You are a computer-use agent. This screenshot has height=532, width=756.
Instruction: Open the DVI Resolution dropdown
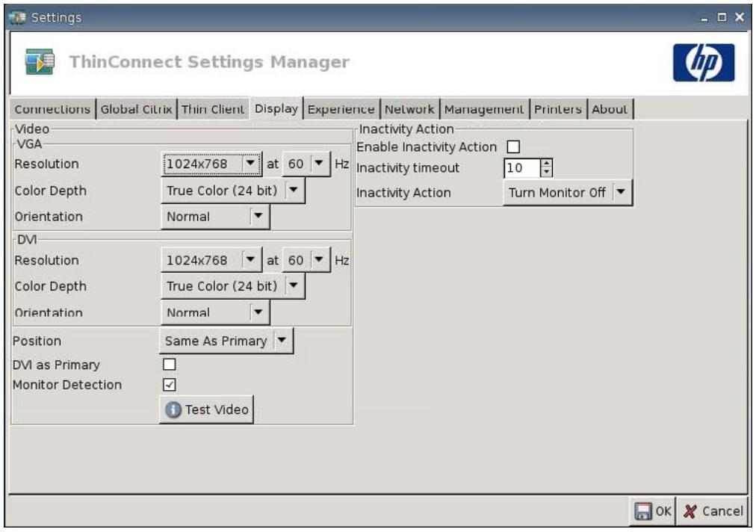pyautogui.click(x=211, y=261)
